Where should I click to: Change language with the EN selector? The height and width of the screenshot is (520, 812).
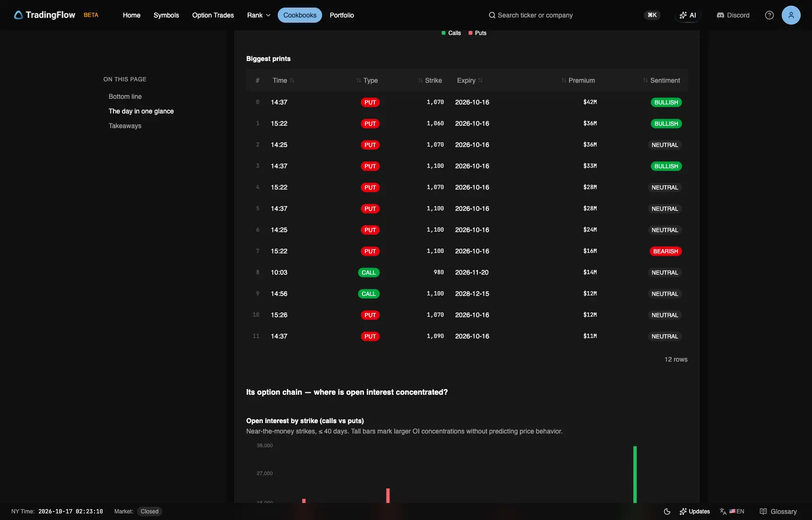click(732, 511)
